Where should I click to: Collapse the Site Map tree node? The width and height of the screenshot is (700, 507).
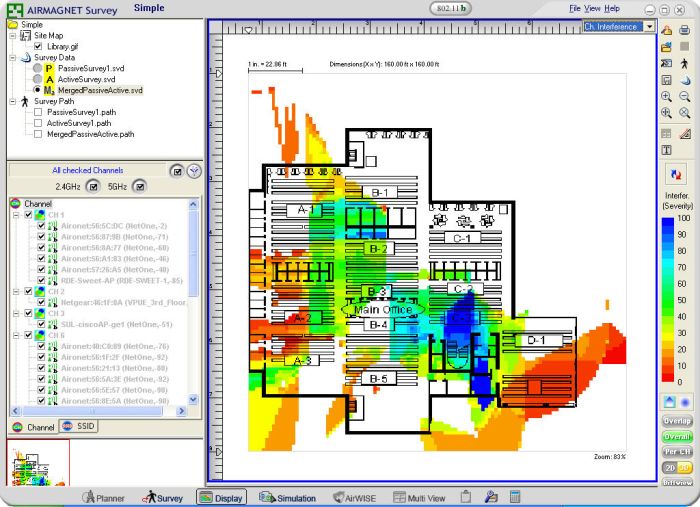[13, 35]
